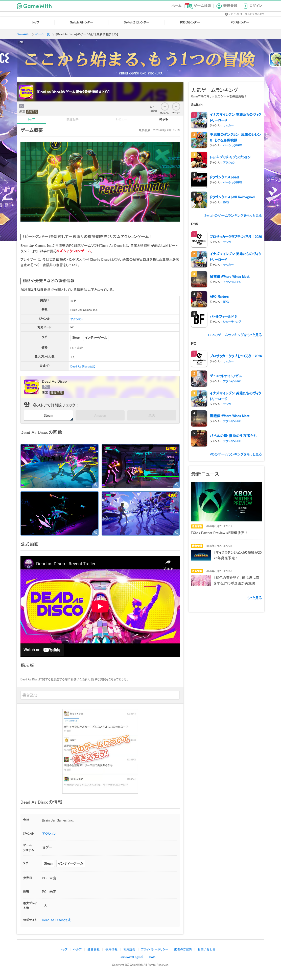Open マイクラダンジョン続編 news article

coord(226,555)
